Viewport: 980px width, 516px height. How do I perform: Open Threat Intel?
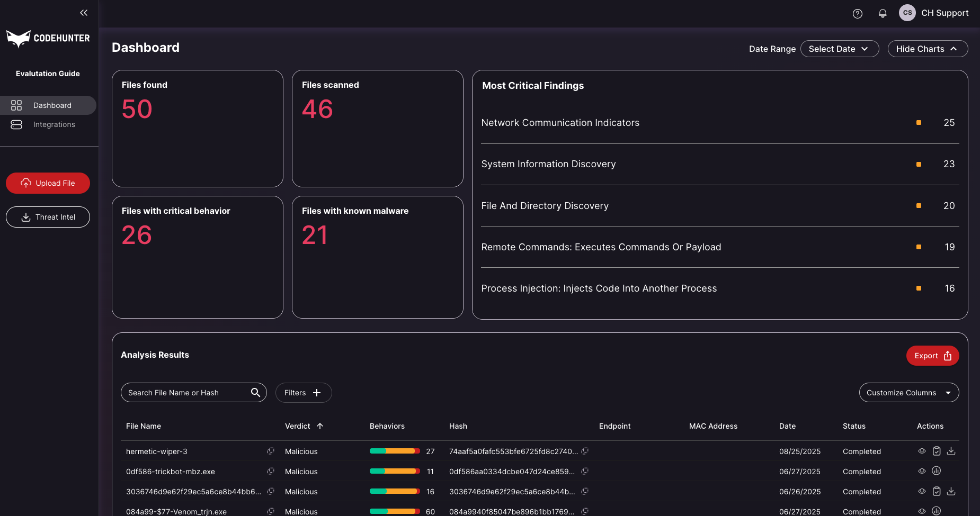click(48, 217)
